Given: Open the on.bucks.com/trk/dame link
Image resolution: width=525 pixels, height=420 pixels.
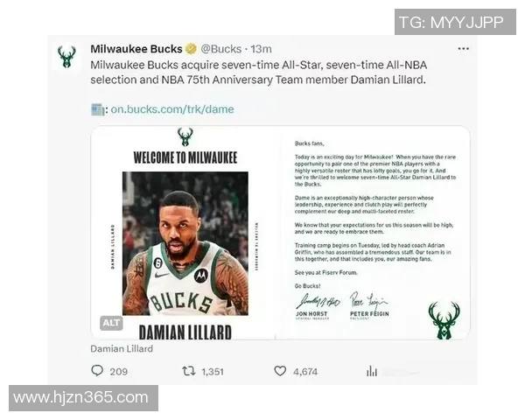Looking at the screenshot, I should coord(172,109).
